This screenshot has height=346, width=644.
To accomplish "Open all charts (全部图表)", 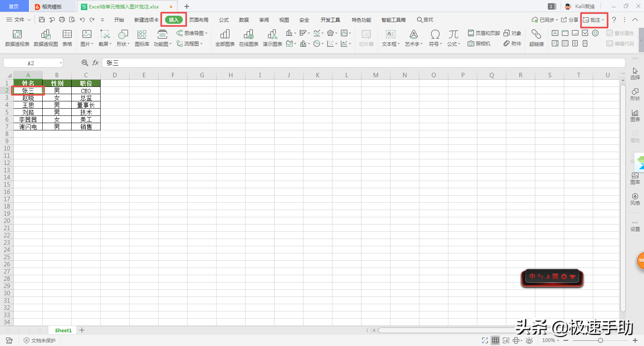I will pyautogui.click(x=225, y=38).
